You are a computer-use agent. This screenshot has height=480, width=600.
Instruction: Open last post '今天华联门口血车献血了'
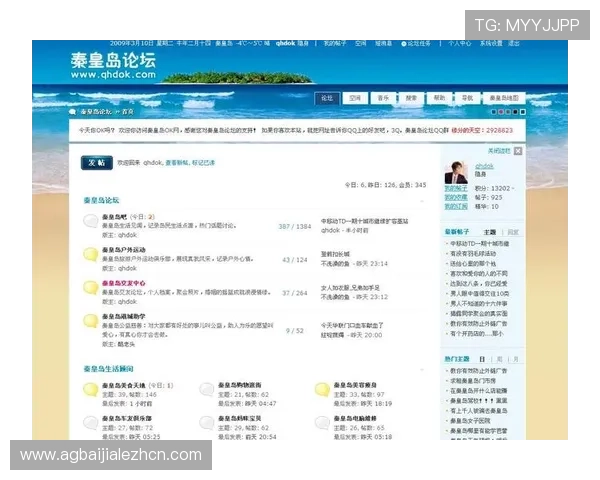pyautogui.click(x=352, y=325)
